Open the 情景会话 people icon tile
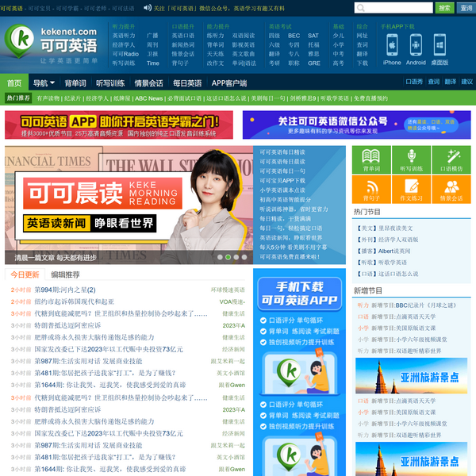This screenshot has height=476, width=476. tap(451, 189)
